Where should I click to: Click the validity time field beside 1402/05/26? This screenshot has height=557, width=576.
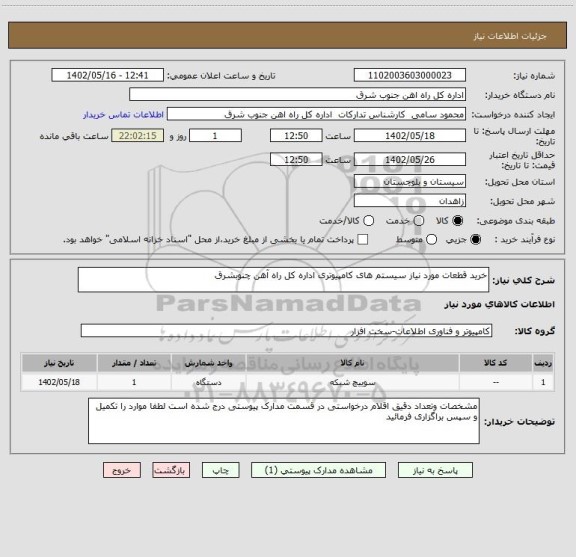click(x=296, y=160)
